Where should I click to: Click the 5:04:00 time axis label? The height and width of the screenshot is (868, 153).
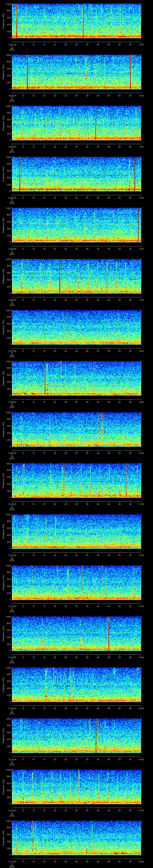12,197
